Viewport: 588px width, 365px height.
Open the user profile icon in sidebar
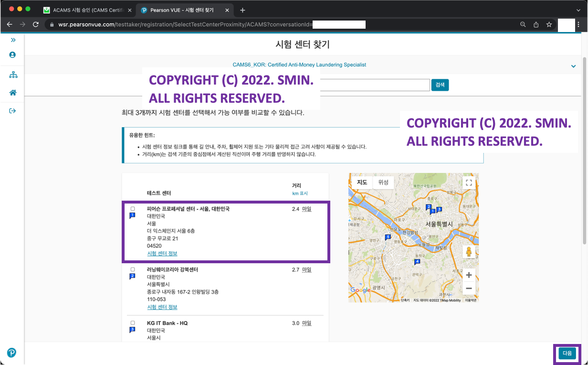[x=12, y=55]
